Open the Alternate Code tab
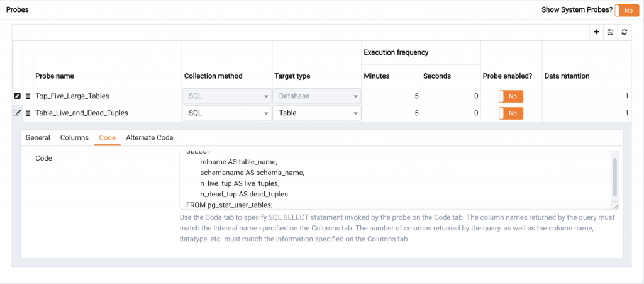This screenshot has width=644, height=284. point(149,138)
